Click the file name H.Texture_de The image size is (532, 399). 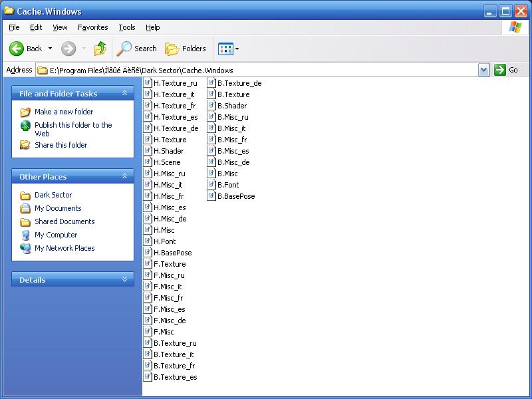176,128
